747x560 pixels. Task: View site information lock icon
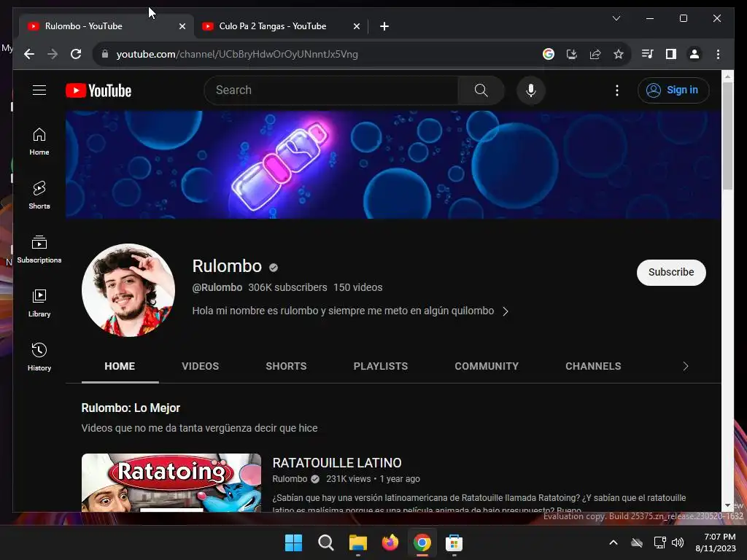pos(105,54)
